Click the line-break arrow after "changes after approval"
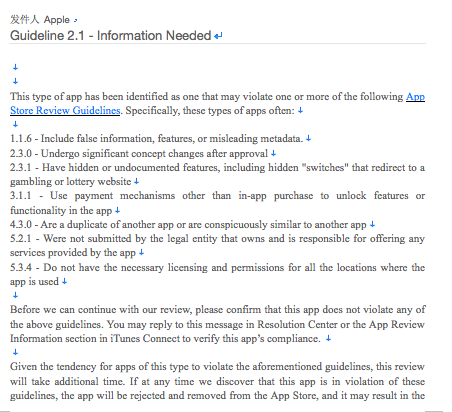Viewport: 452px width, 412px height. pyautogui.click(x=273, y=153)
